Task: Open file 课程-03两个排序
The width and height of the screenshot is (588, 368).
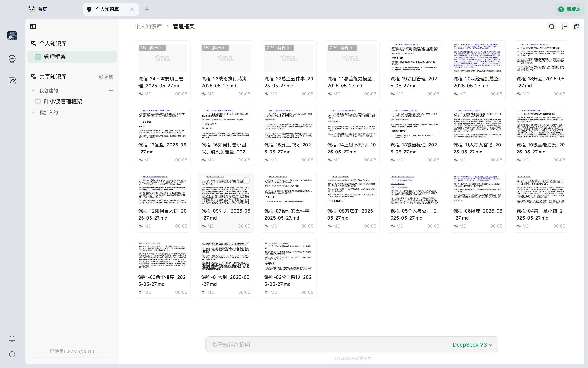Action: [163, 269]
